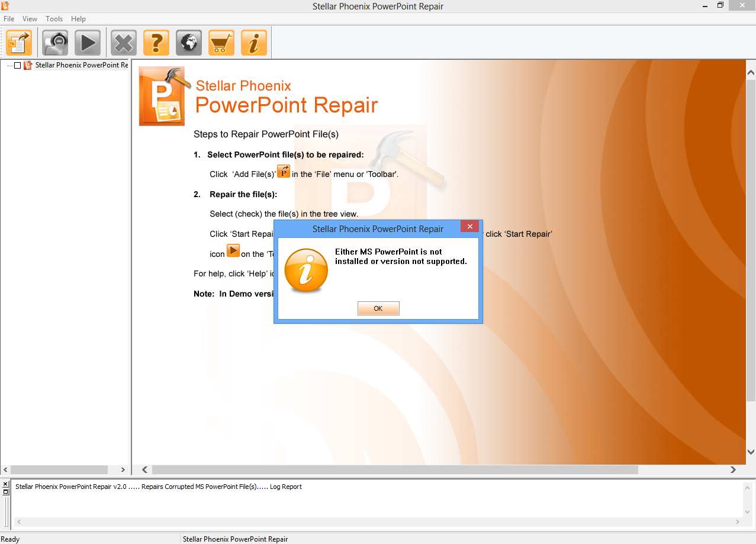756x544 pixels.
Task: Click the log panel scroll right arrow
Action: point(738,522)
